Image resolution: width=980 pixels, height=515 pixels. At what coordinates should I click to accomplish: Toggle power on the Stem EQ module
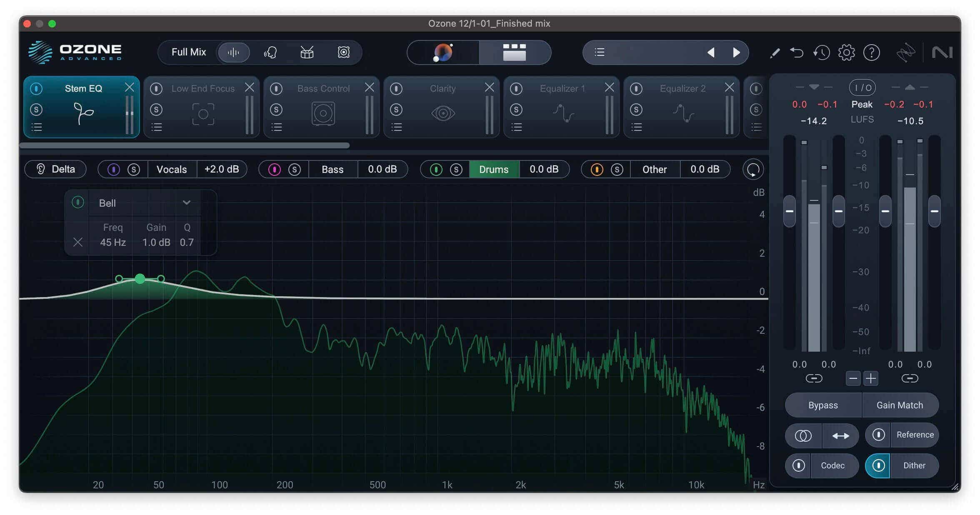(x=36, y=88)
